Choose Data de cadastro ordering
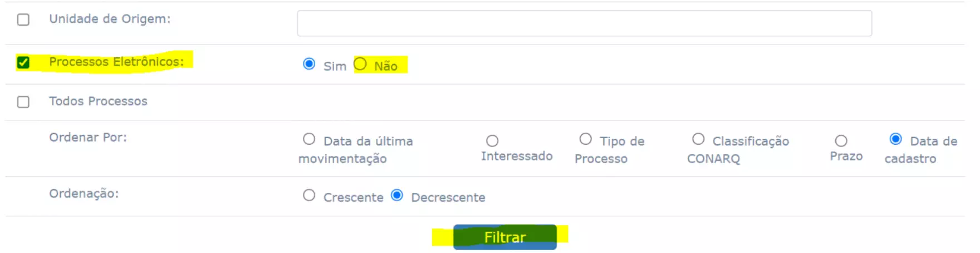The height and width of the screenshot is (253, 980). tap(895, 139)
